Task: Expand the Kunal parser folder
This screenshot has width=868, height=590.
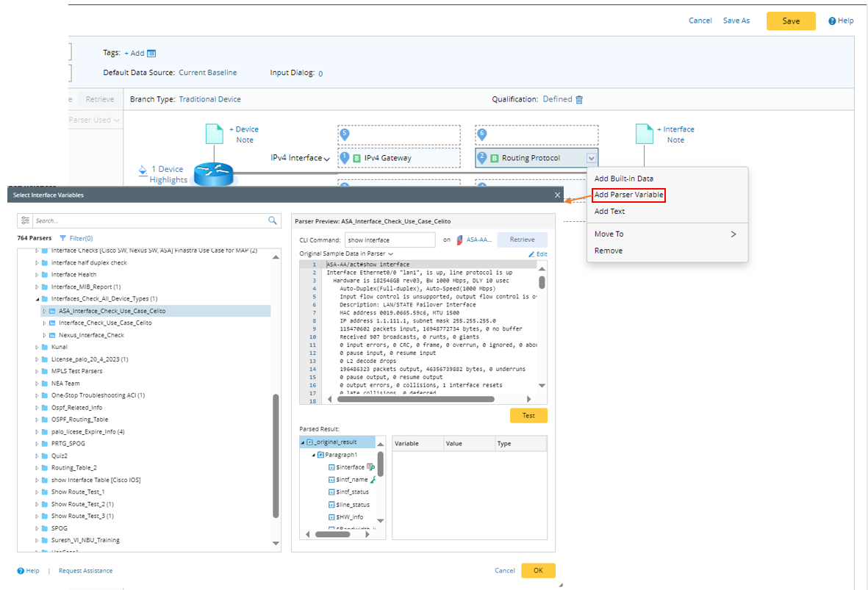Action: [x=37, y=347]
